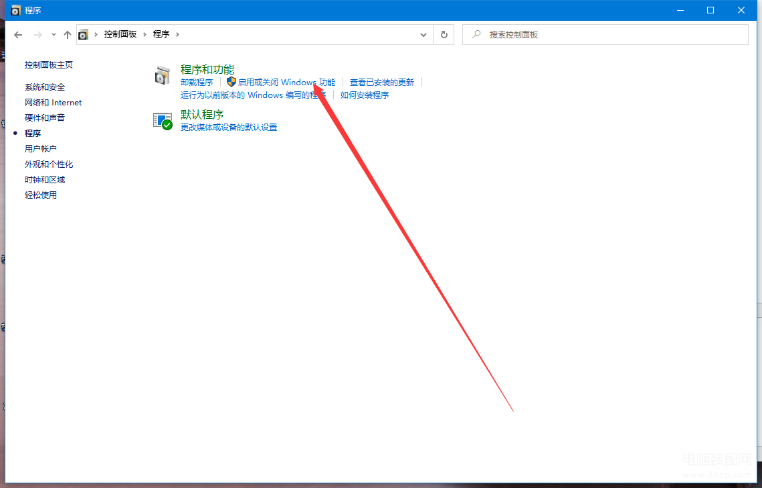Screen dimensions: 762x488
Task: Open 更改媒体或设备的默认设置 link
Action: 229,127
